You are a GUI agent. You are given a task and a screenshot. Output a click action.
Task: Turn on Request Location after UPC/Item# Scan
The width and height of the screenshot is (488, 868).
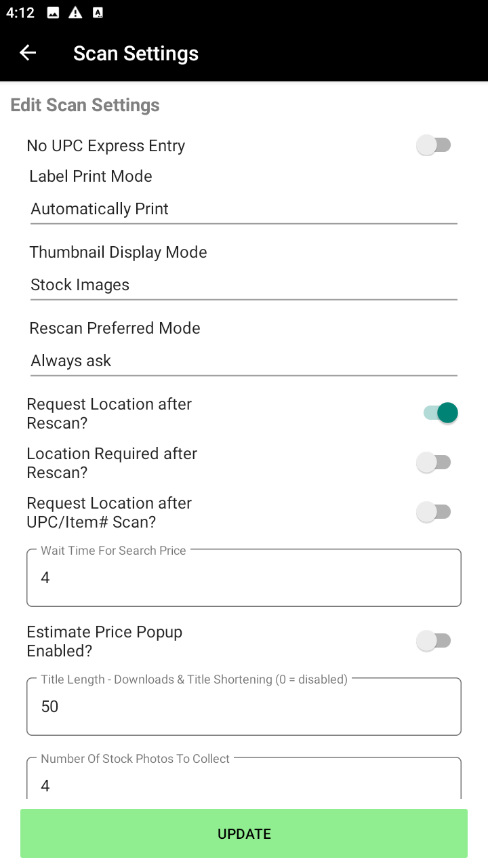coord(434,512)
